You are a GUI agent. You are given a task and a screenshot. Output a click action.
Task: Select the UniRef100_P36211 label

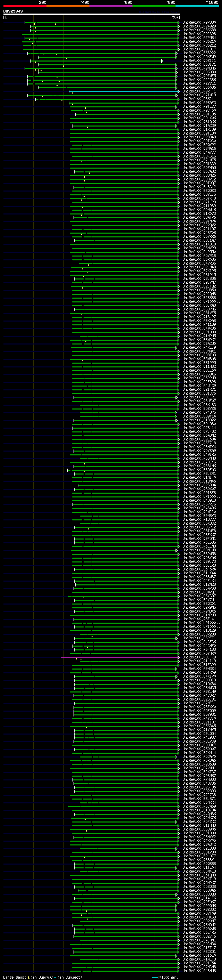[199, 99]
